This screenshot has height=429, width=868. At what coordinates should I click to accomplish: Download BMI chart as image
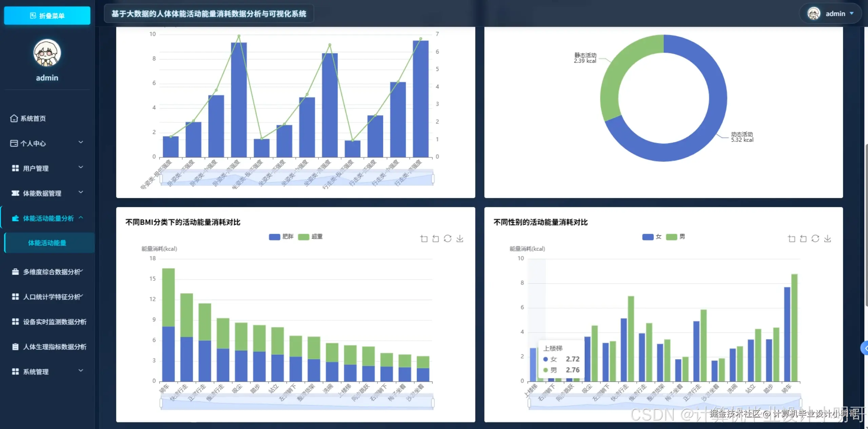[460, 239]
